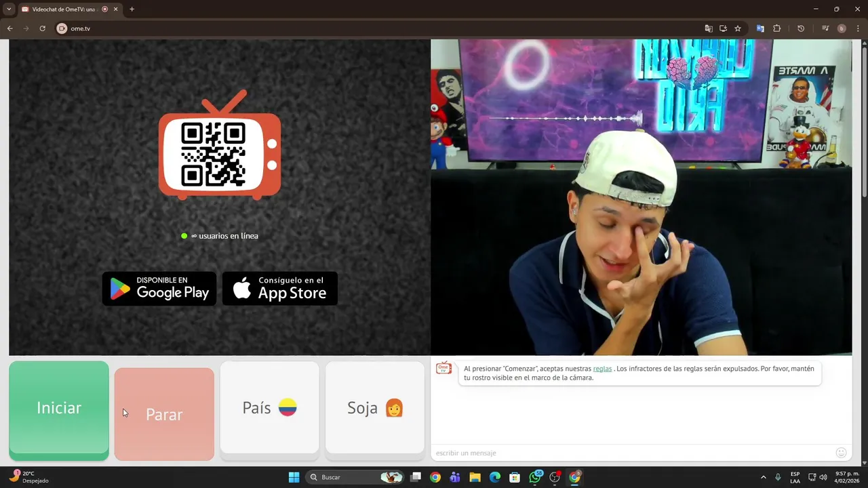868x488 pixels.
Task: Open WhatsApp from the taskbar
Action: pyautogui.click(x=535, y=477)
